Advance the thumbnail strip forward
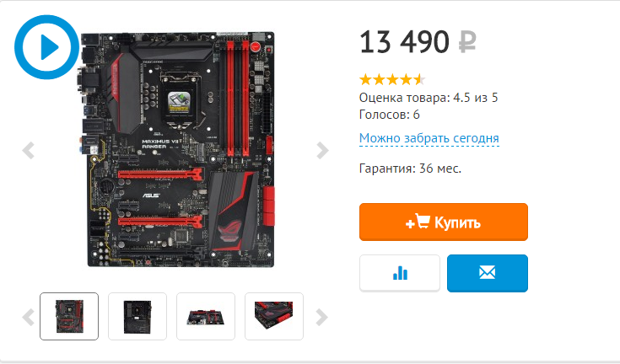Screen dimensions: 620x364 click(x=321, y=317)
